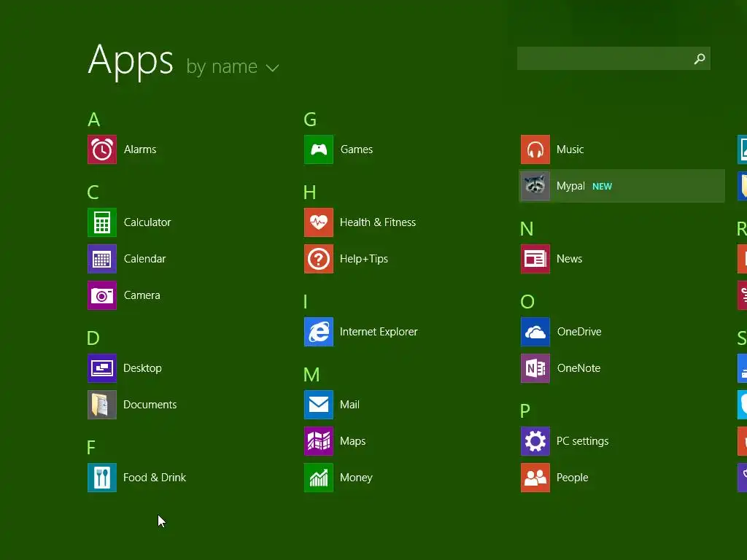Jump via the letter A group header
Image resolution: width=747 pixels, height=560 pixels.
[x=94, y=120]
